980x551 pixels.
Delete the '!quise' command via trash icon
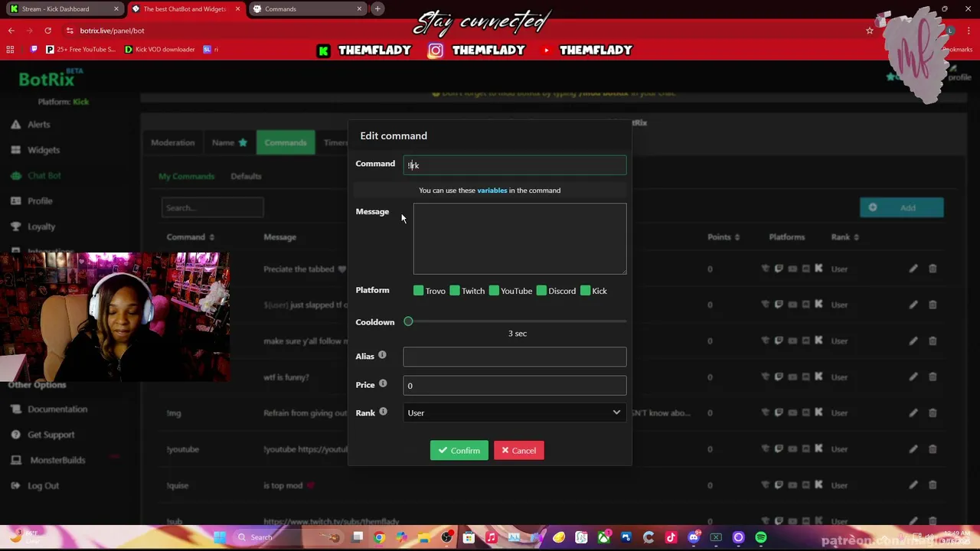[933, 485]
